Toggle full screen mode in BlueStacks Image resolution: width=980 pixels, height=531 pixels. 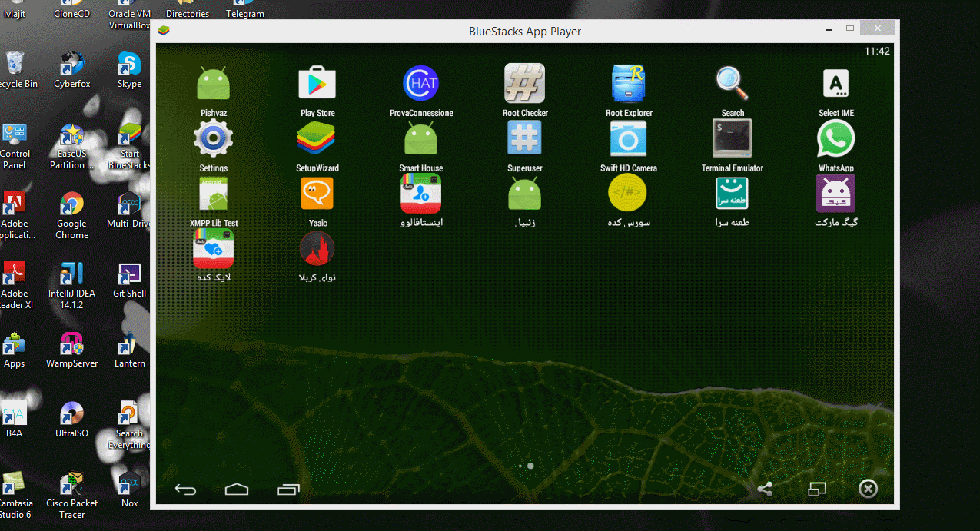(816, 489)
